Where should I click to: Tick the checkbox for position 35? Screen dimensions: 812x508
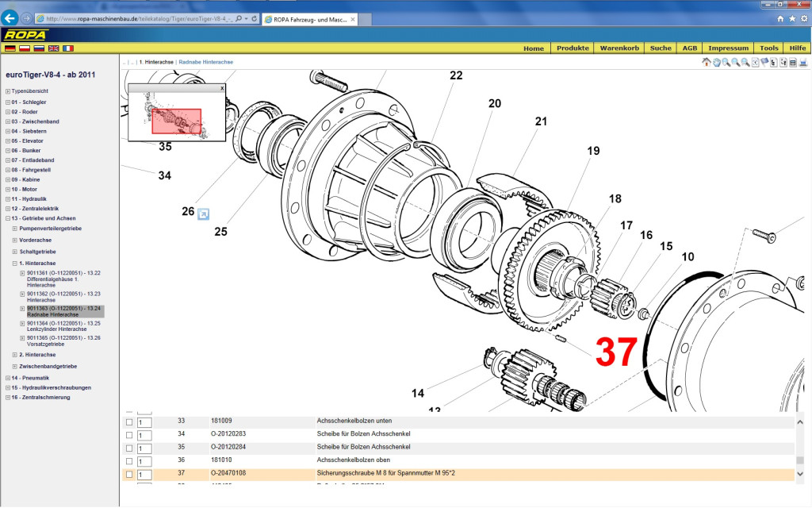click(x=129, y=448)
